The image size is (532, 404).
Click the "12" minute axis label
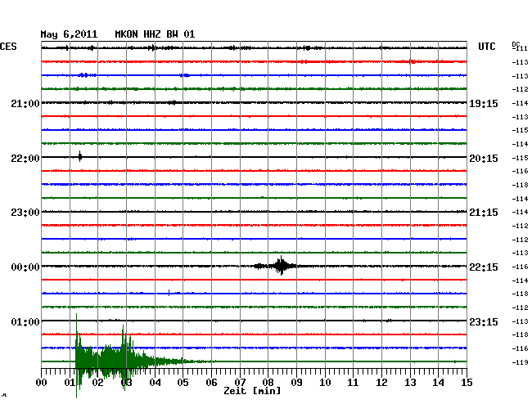(x=381, y=383)
